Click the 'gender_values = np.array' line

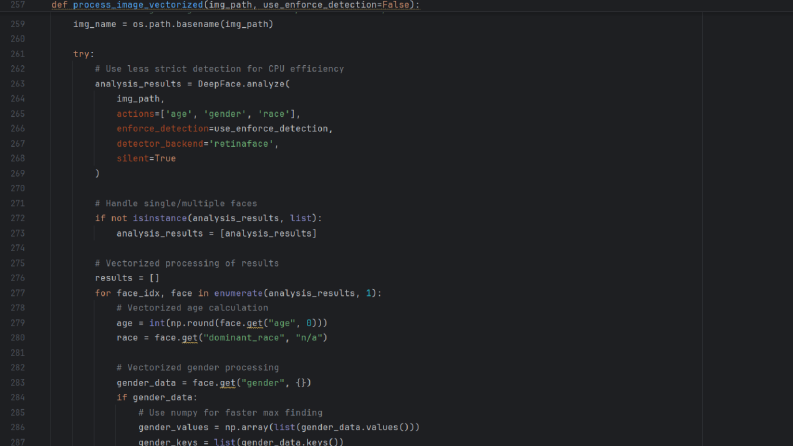click(x=279, y=427)
